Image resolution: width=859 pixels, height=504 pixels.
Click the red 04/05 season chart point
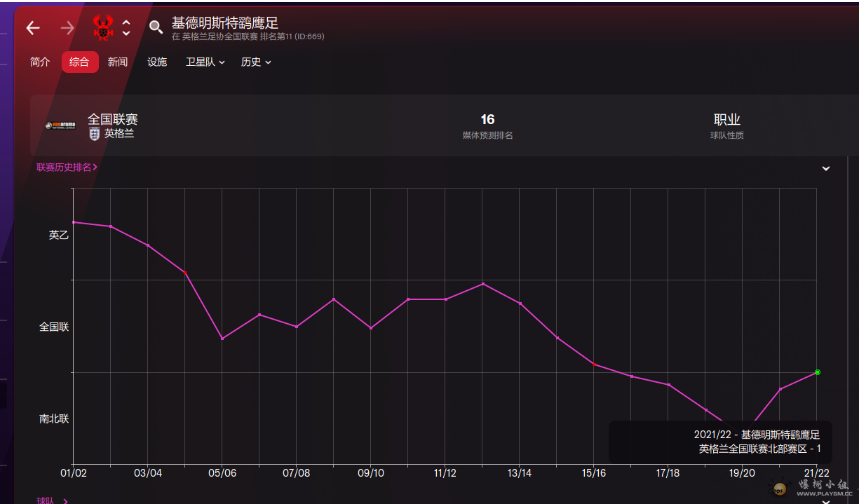tap(185, 273)
